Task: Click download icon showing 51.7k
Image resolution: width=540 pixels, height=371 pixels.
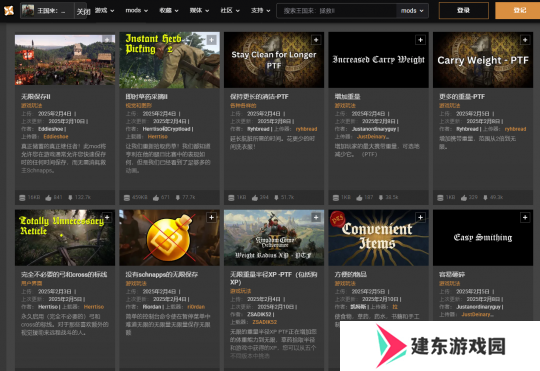Action: point(276,198)
